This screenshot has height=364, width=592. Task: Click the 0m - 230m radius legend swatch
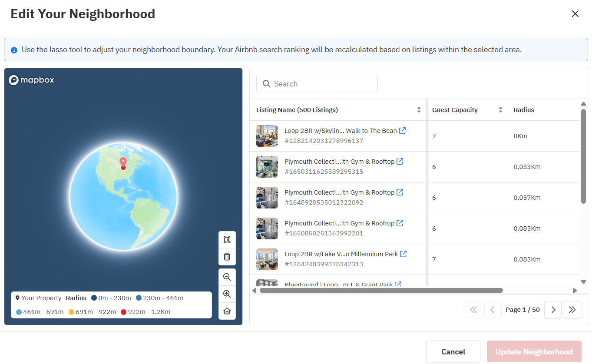(x=94, y=298)
